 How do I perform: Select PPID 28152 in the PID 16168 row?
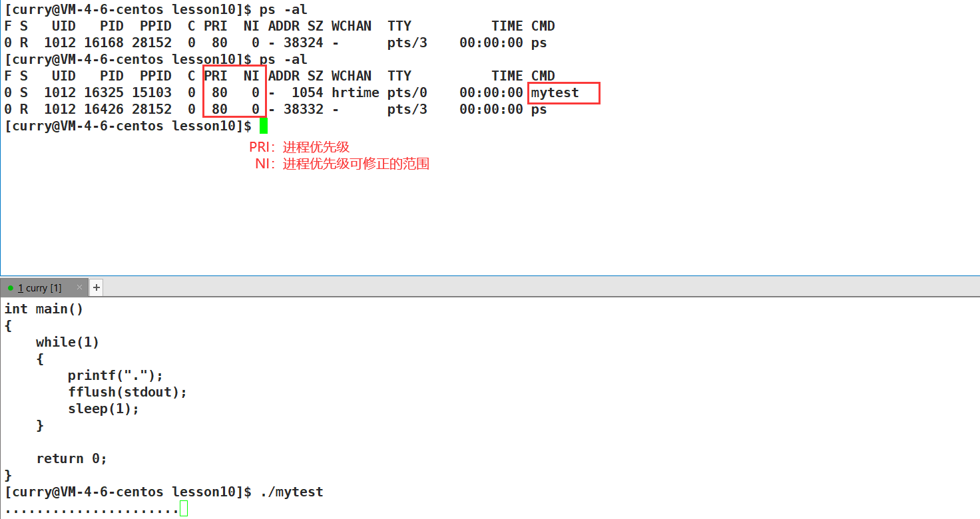152,43
